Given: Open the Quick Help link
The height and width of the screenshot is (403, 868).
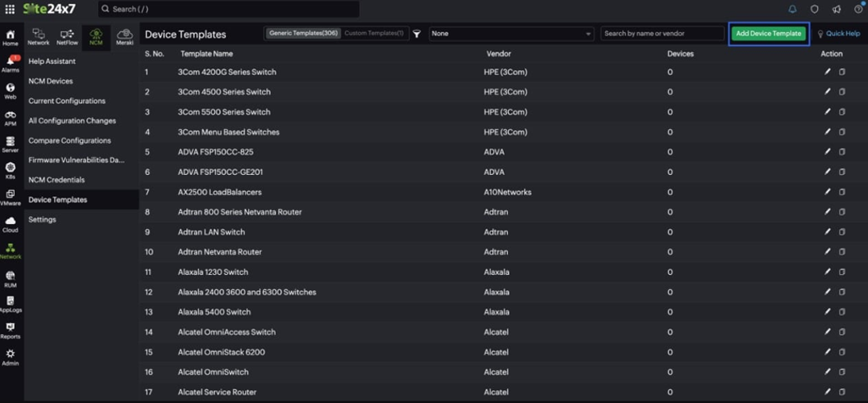Looking at the screenshot, I should [x=839, y=34].
